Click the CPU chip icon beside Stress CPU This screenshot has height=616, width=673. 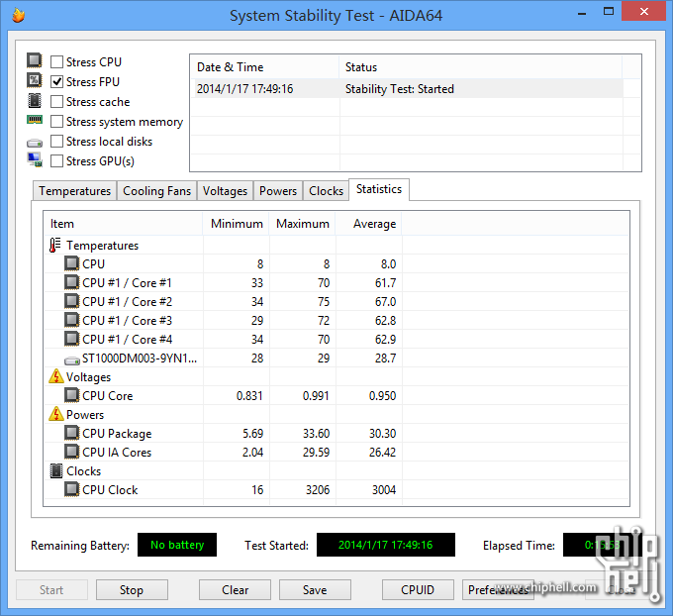click(x=35, y=60)
